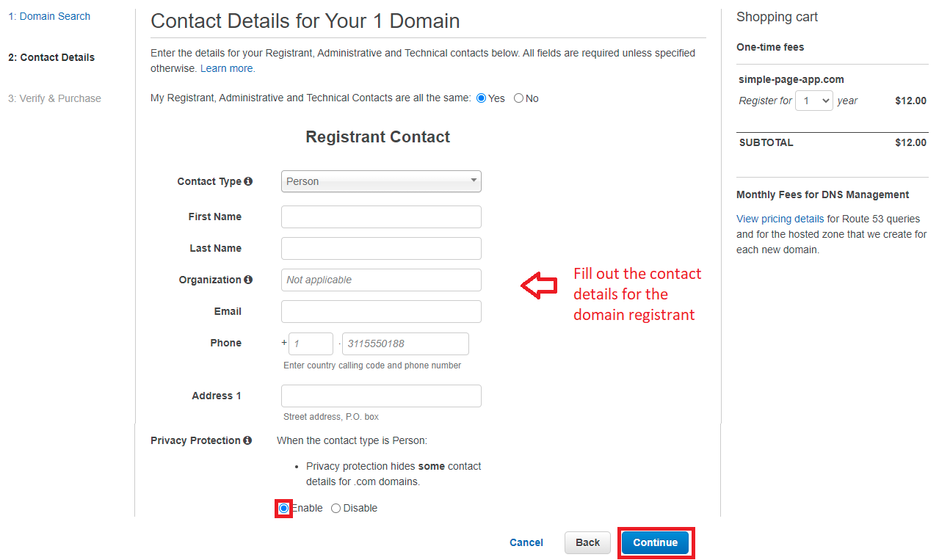
Task: Enable privacy protection radio button
Action: click(284, 508)
